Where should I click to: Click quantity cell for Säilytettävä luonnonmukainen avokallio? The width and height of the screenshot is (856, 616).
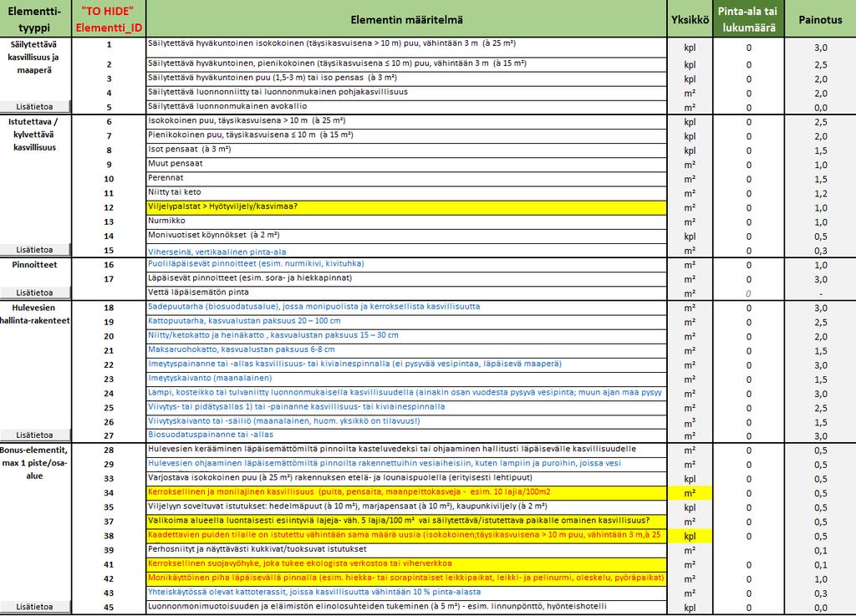tap(748, 108)
